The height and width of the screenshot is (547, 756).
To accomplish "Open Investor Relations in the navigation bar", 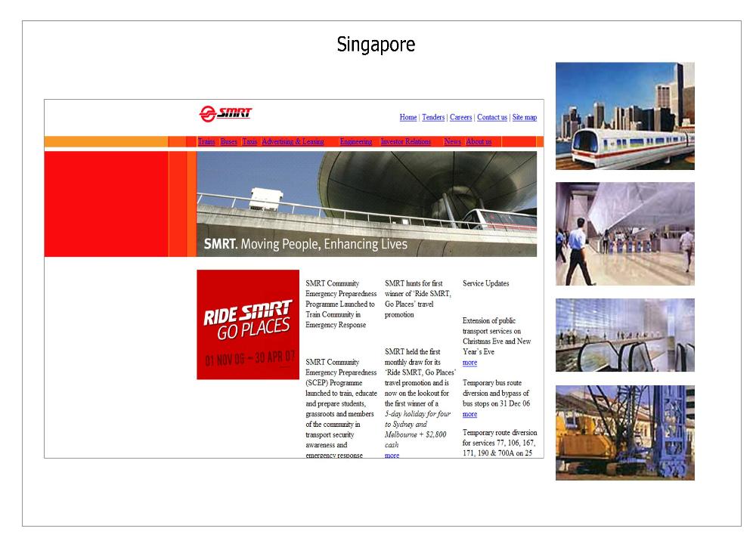I will (x=406, y=142).
